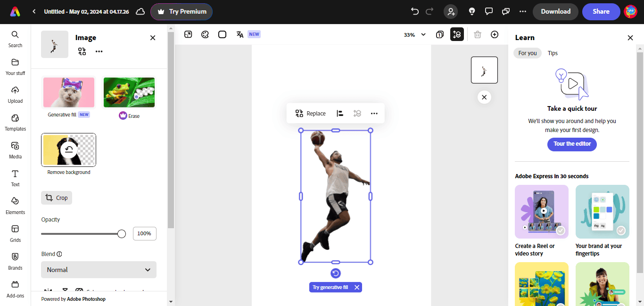Click the Tour the editor button

[572, 144]
